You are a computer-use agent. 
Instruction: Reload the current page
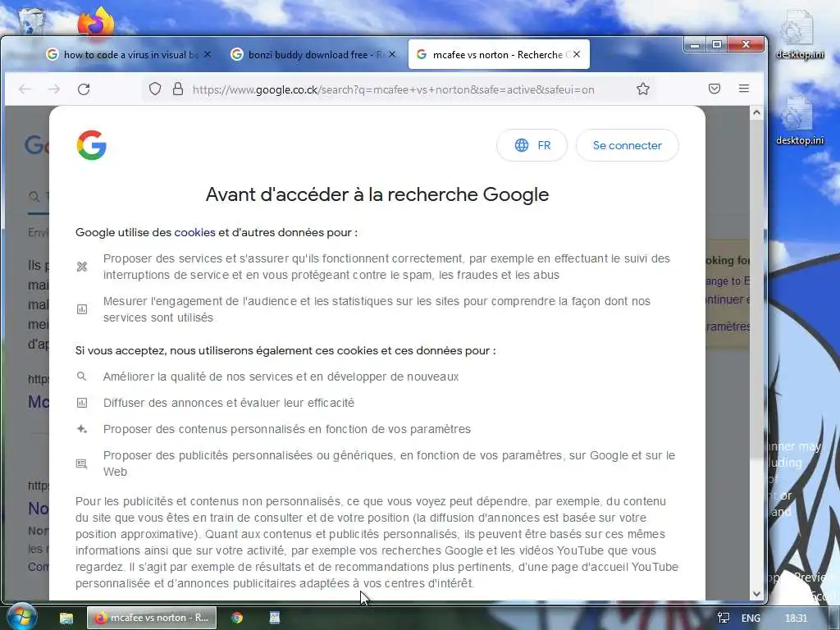click(84, 89)
